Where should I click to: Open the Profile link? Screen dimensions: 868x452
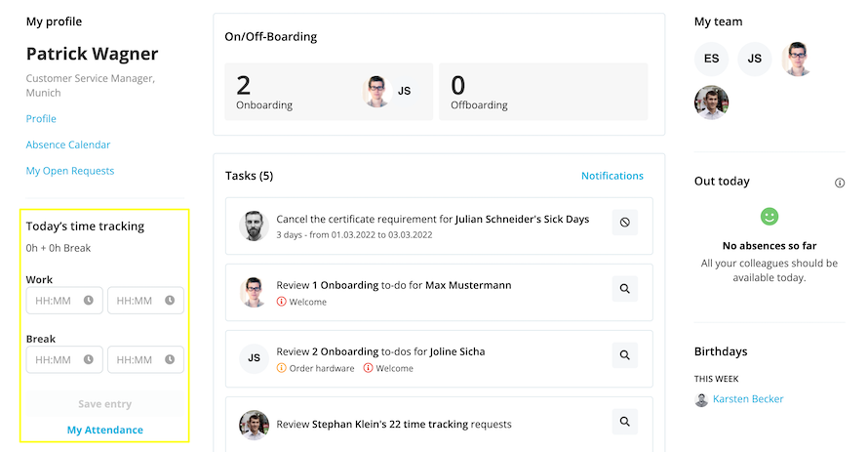pyautogui.click(x=41, y=119)
